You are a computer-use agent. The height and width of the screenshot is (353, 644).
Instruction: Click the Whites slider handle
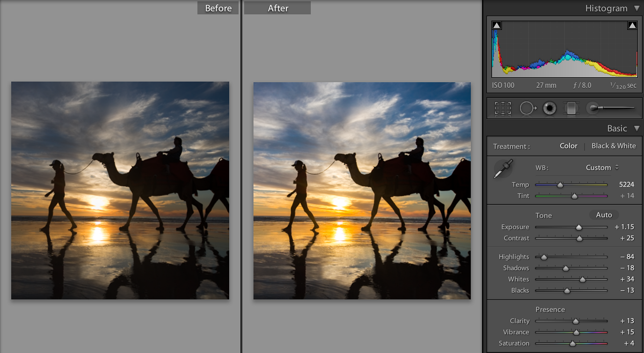582,280
